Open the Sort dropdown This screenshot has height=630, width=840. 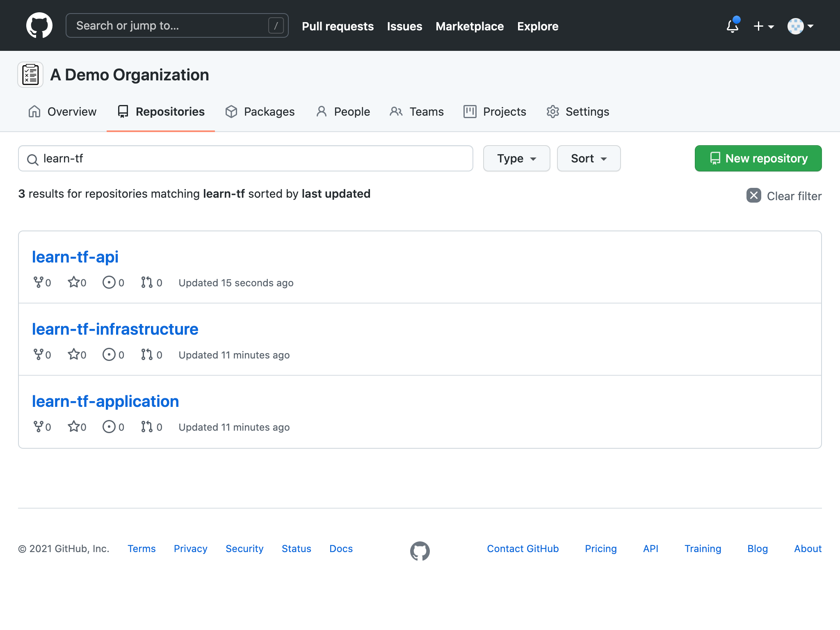coord(588,158)
